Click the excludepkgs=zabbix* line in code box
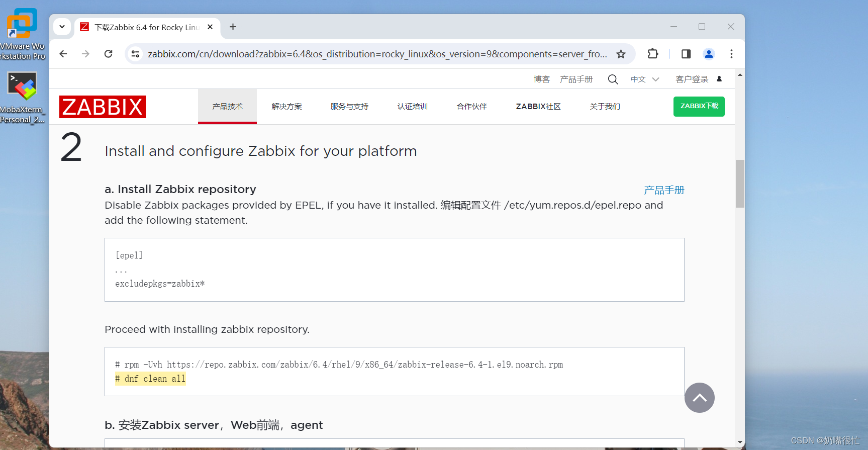Viewport: 868px width, 450px height. 160,284
